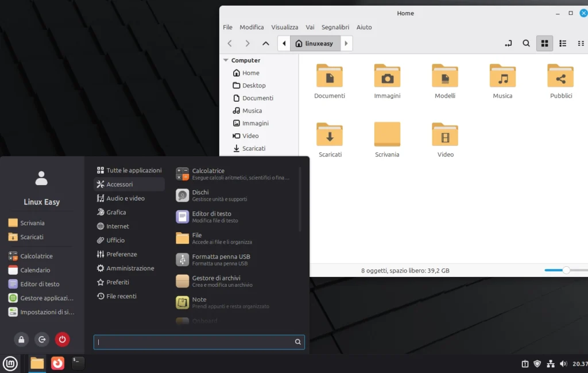Screen dimensions: 588x373
Task: Switch Nemo to list view
Action: (563, 43)
